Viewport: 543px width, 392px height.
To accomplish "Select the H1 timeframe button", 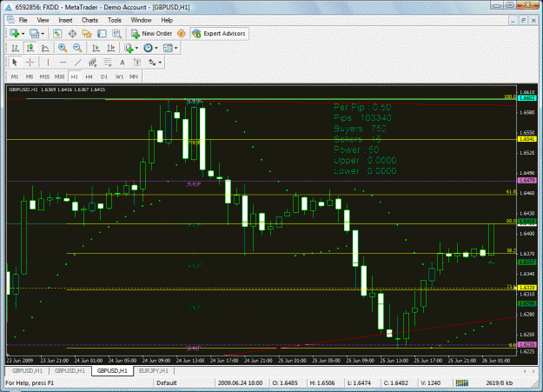I will point(75,77).
